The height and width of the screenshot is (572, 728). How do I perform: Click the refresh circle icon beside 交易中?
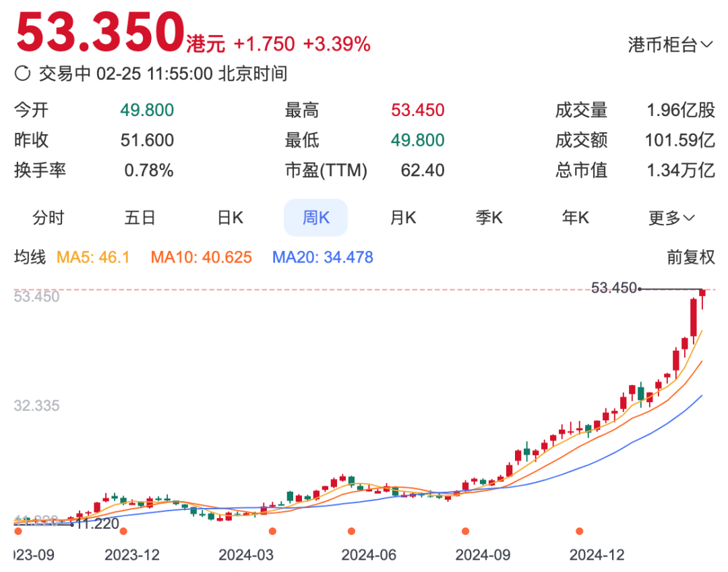click(22, 74)
